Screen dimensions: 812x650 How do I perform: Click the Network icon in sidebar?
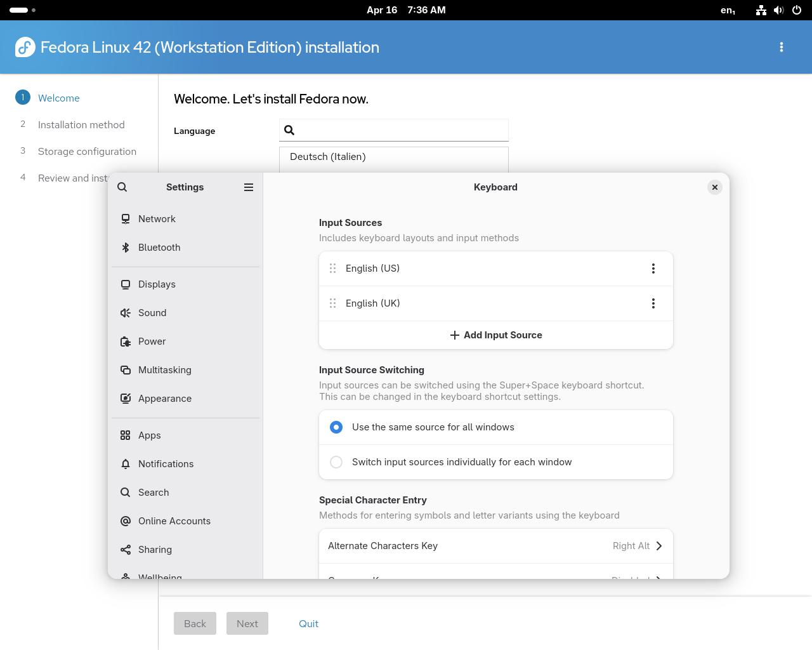tap(126, 219)
